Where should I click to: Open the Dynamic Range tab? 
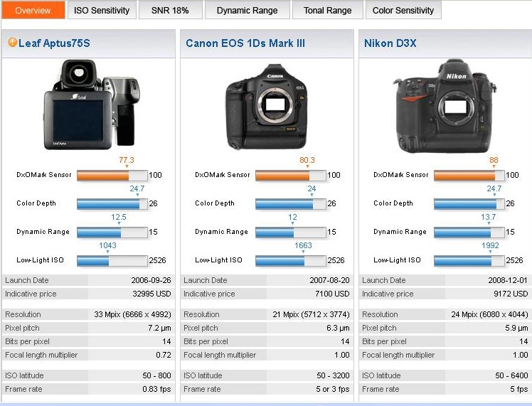(247, 10)
